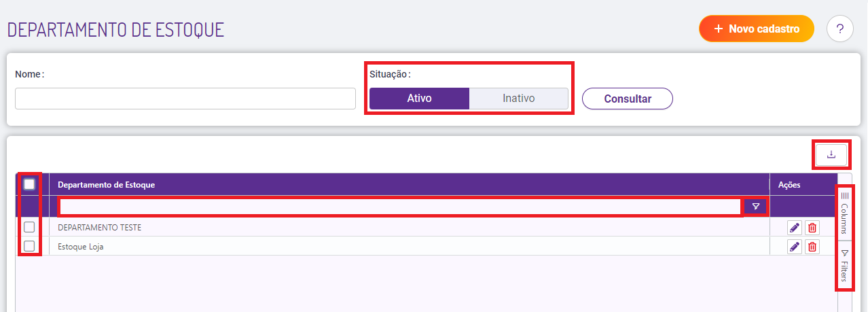Toggle the select-all checkbox in table header

(x=29, y=184)
